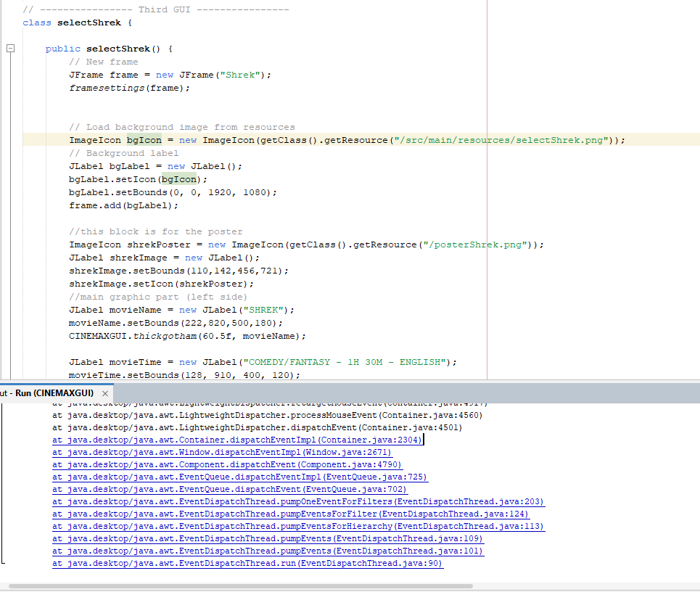
Task: Open Window.java:2671 stack trace link
Action: [x=222, y=452]
